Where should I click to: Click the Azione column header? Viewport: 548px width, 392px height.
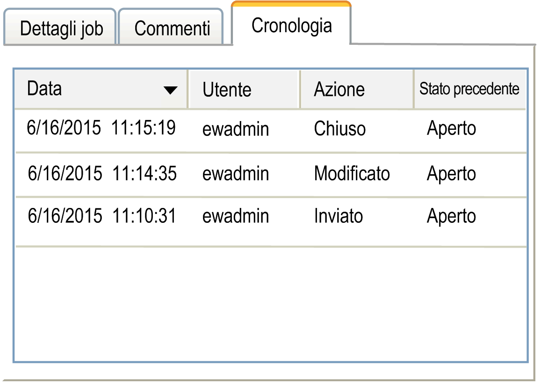click(339, 90)
